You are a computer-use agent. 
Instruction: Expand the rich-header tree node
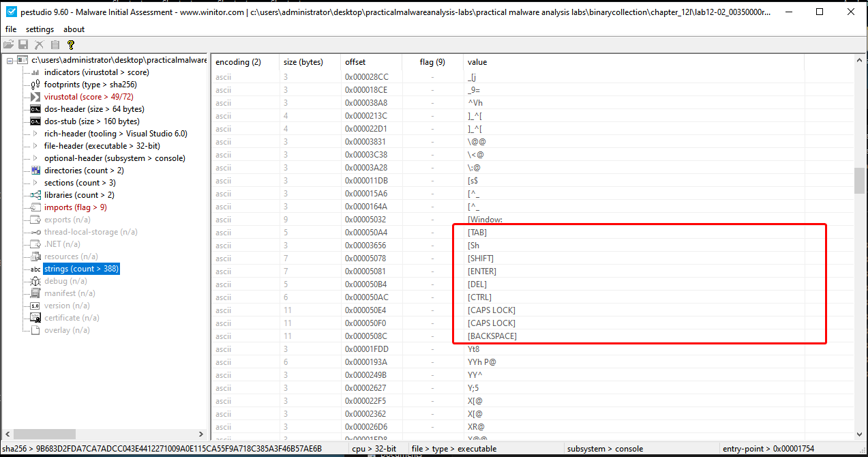(36, 134)
